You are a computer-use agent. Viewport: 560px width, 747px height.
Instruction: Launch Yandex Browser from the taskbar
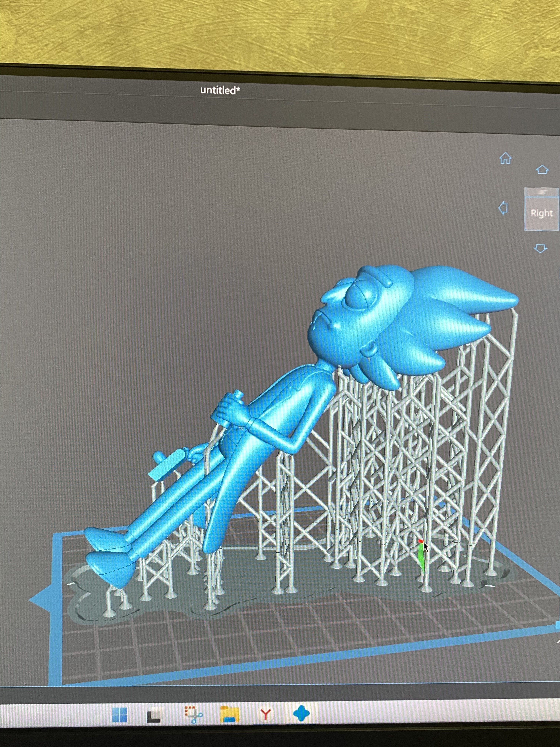[x=266, y=714]
